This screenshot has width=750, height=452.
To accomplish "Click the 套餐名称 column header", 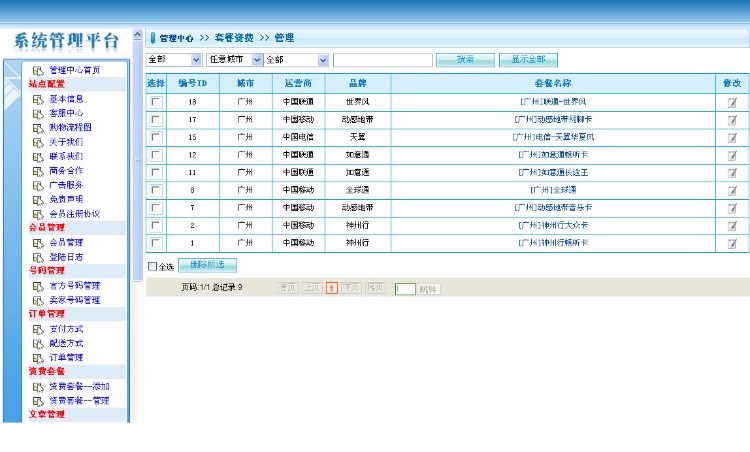I will (x=553, y=83).
